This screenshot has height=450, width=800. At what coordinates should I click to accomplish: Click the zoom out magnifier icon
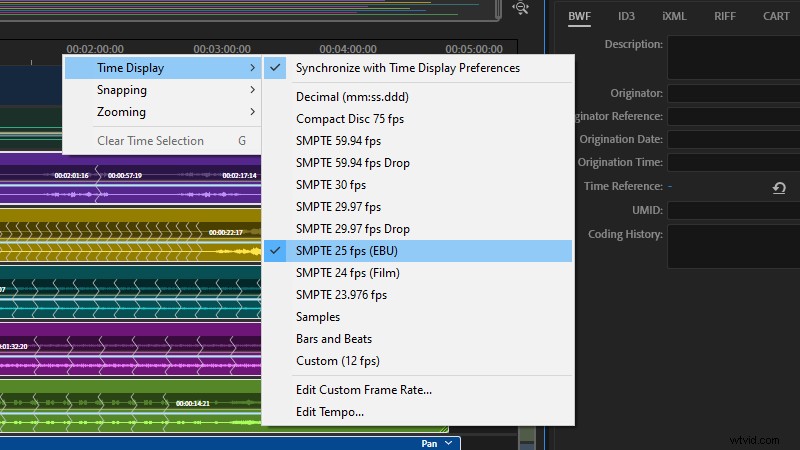pyautogui.click(x=520, y=8)
